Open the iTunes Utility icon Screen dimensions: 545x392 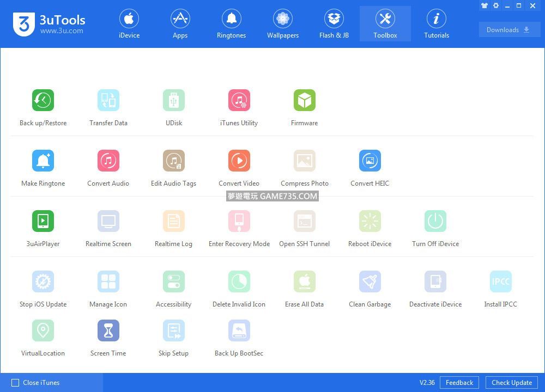click(x=239, y=101)
